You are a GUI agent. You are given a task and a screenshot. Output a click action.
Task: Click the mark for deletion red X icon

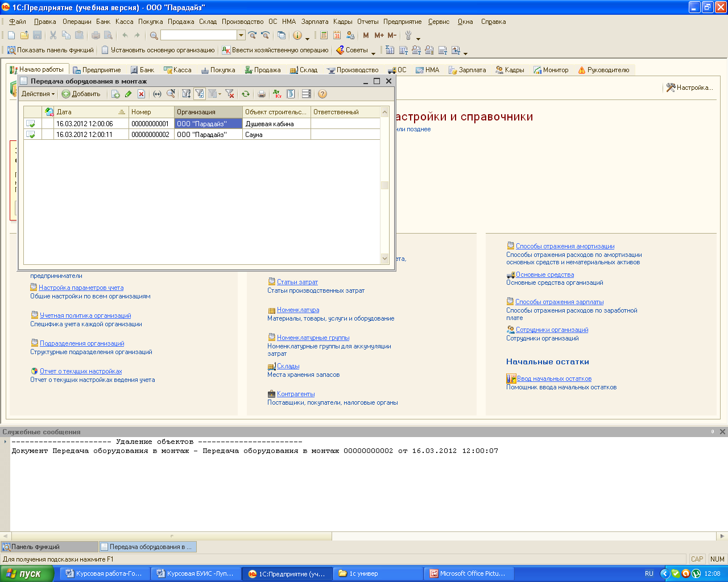pos(141,94)
